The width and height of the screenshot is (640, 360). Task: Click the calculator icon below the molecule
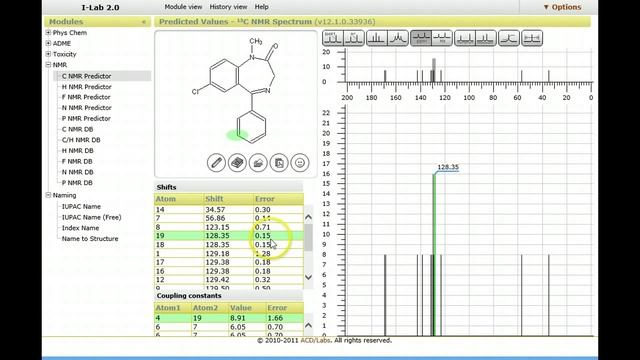click(x=237, y=163)
